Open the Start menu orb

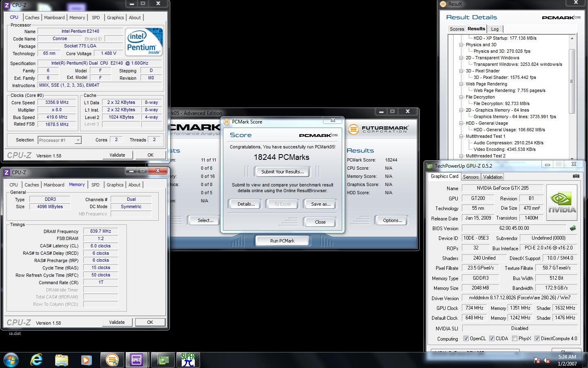click(x=11, y=360)
